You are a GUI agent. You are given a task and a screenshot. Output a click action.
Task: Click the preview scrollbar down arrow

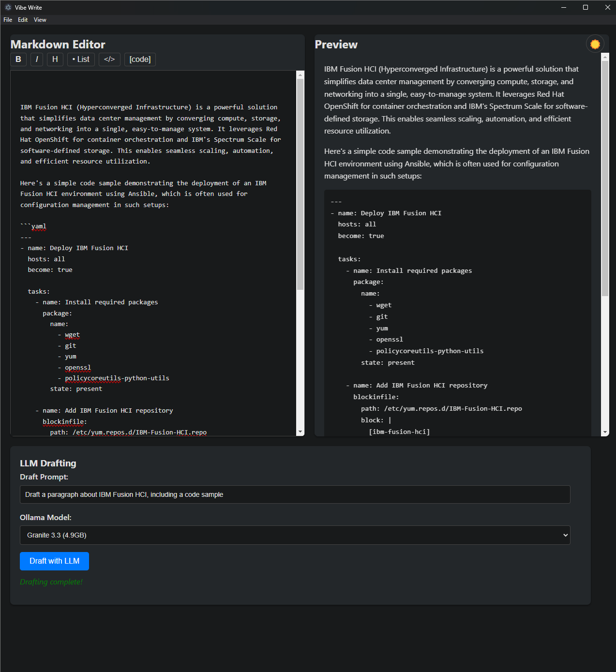[x=605, y=432]
